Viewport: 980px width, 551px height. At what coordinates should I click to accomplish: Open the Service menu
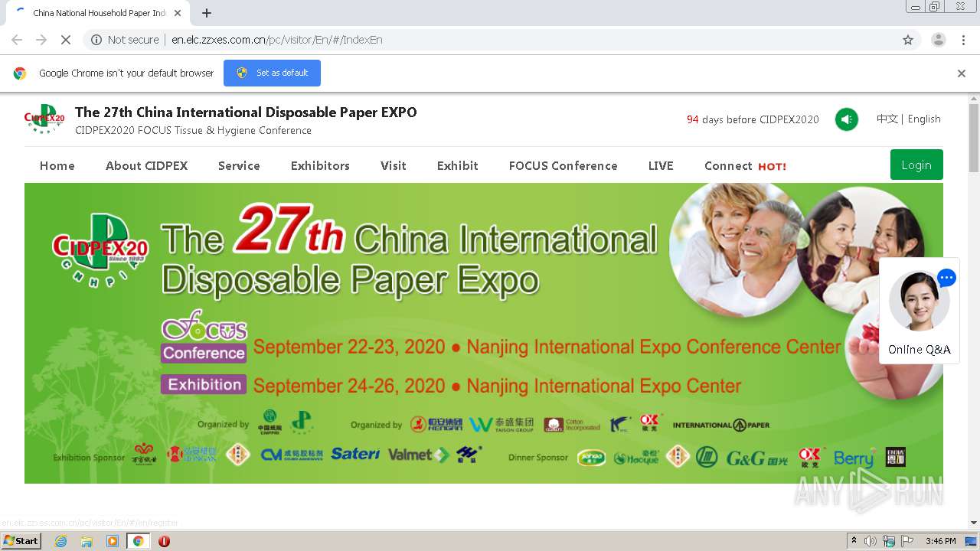coord(239,165)
